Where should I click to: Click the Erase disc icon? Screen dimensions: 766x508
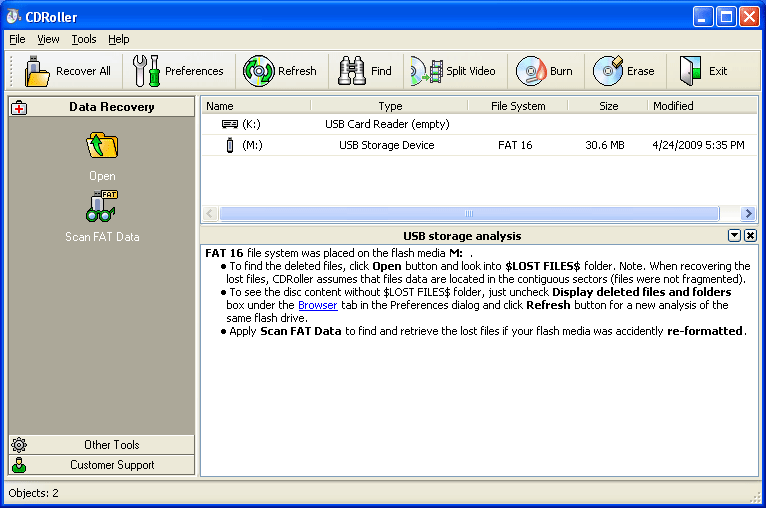[x=608, y=71]
